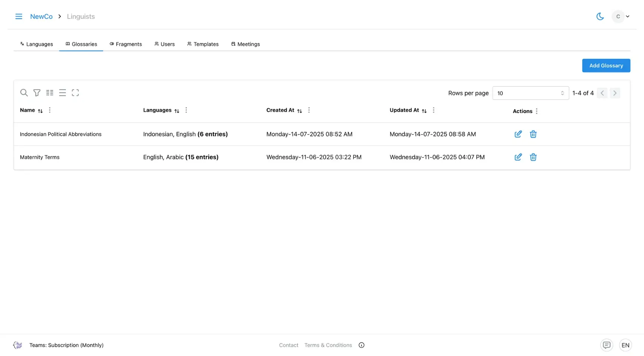Click 'Indonesian, English (6 entries)' cell
The height and width of the screenshot is (356, 644).
[185, 134]
